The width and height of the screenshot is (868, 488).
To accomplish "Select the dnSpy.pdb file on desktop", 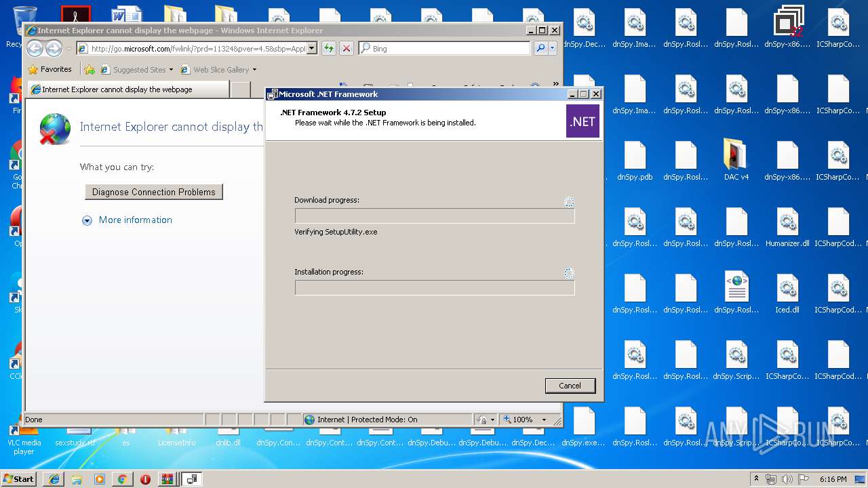I will coord(635,160).
